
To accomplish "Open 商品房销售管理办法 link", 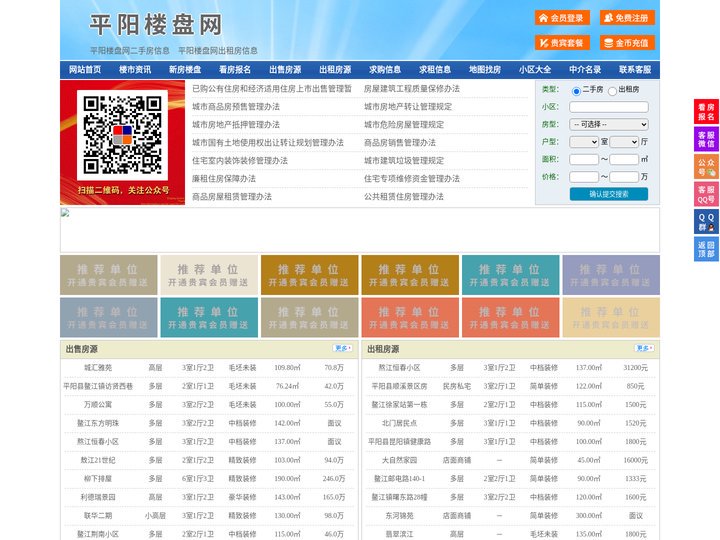I will pos(400,142).
